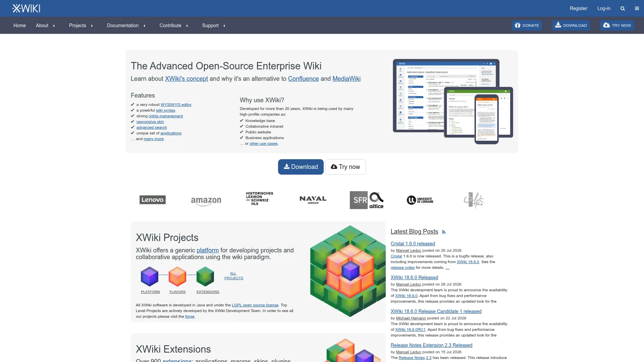Open the search magnifier icon
This screenshot has height=362, width=644.
click(623, 8)
